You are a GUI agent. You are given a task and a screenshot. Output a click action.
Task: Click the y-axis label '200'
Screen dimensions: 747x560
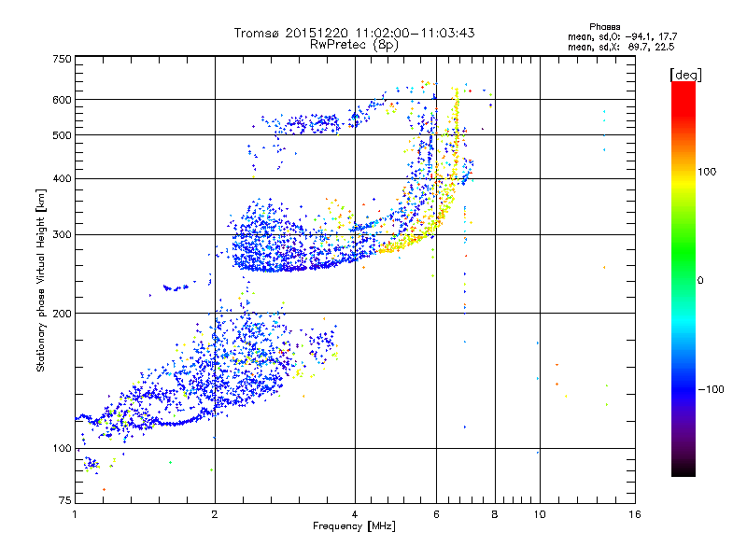pos(63,314)
